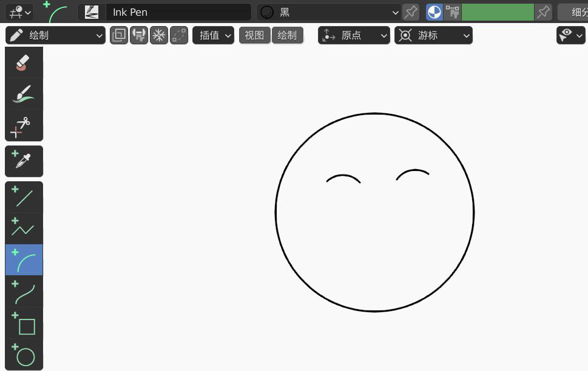Open the 原点 stroke placement dropdown
This screenshot has height=371, width=588.
click(x=354, y=35)
